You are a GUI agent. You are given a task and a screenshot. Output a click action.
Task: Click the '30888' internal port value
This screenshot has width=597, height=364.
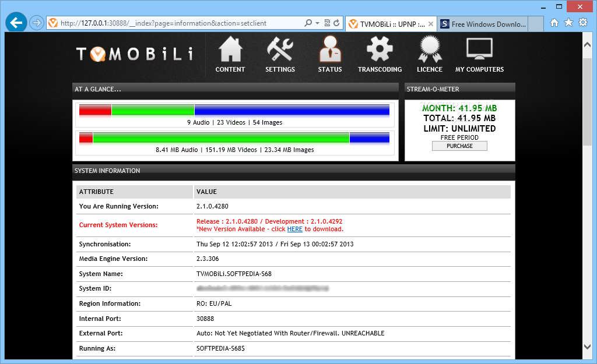205,319
